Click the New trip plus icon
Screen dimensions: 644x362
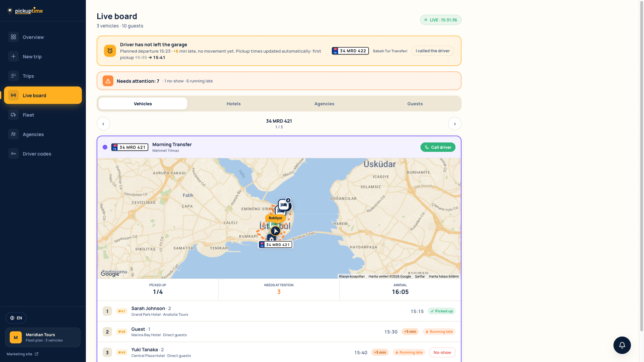[13, 56]
